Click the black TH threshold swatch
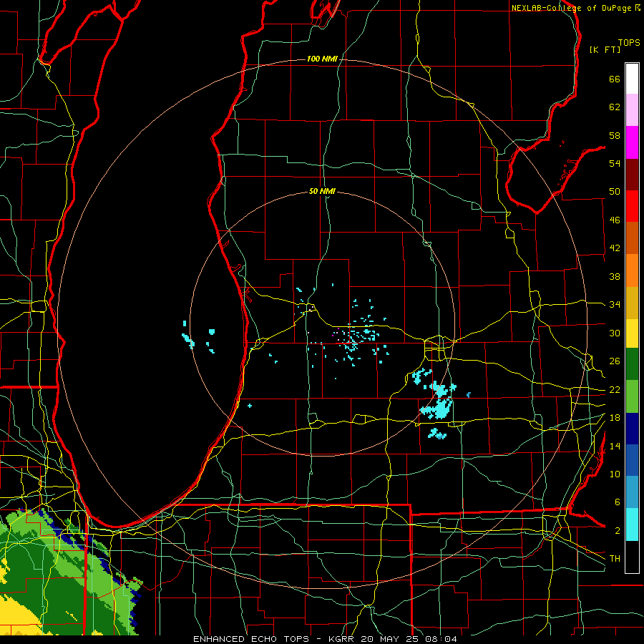Viewport: 644px width, 644px height. coord(632,557)
